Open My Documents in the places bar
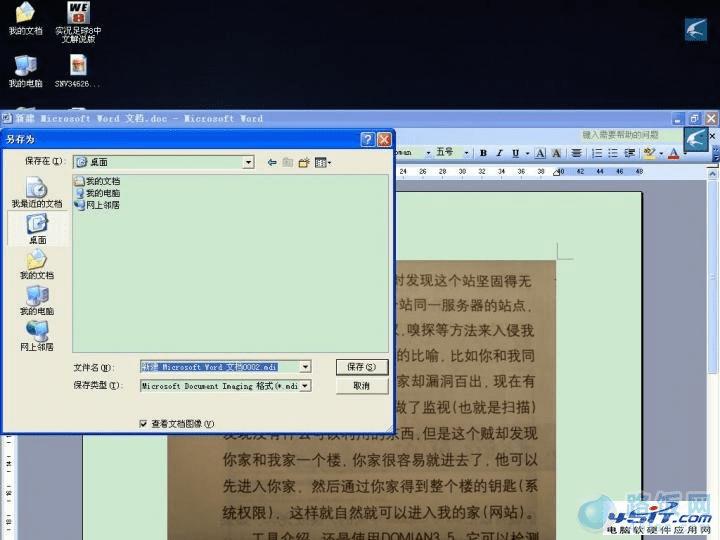 (37, 264)
